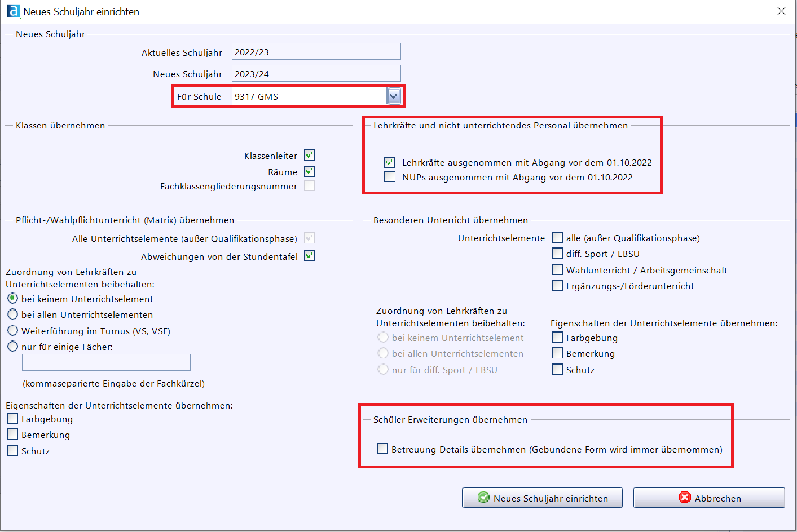Screen dimensions: 797x532
Task: Enable right Bemerkung checkbox under Besonderen Unterricht
Action: click(557, 353)
